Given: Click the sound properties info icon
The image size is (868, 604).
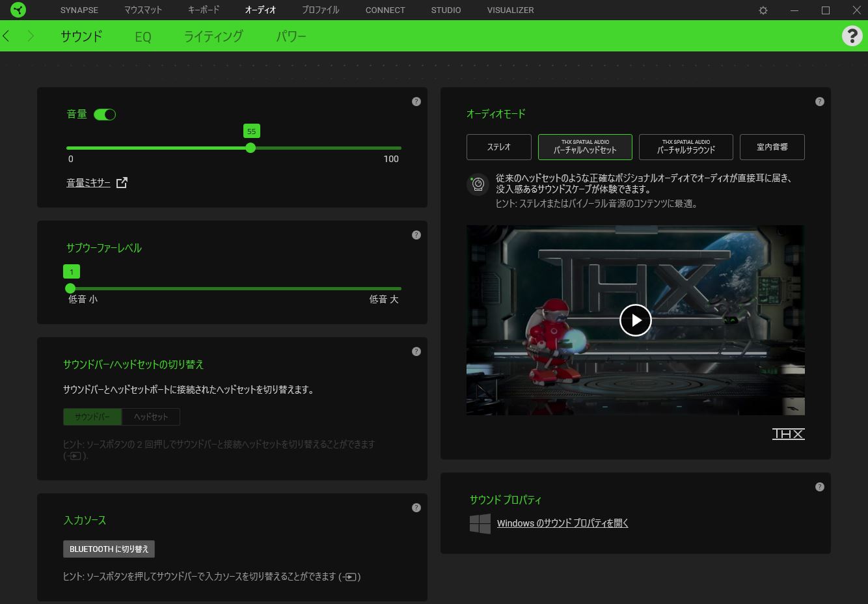Looking at the screenshot, I should pyautogui.click(x=820, y=487).
